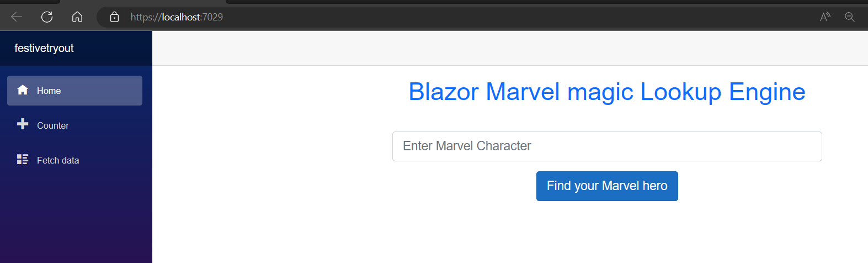The width and height of the screenshot is (868, 263).
Task: Click the empty sidebar area below Fetch data
Action: [x=76, y=221]
